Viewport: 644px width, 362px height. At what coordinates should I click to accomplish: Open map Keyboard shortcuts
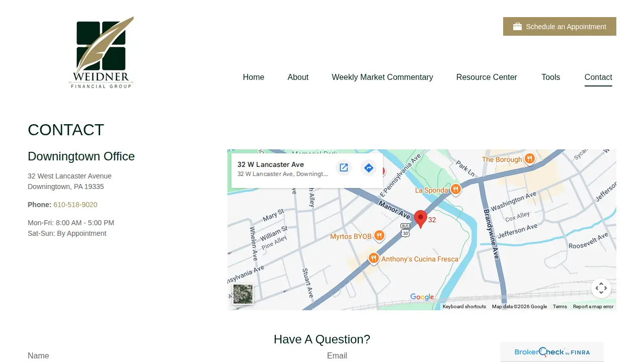click(x=464, y=307)
